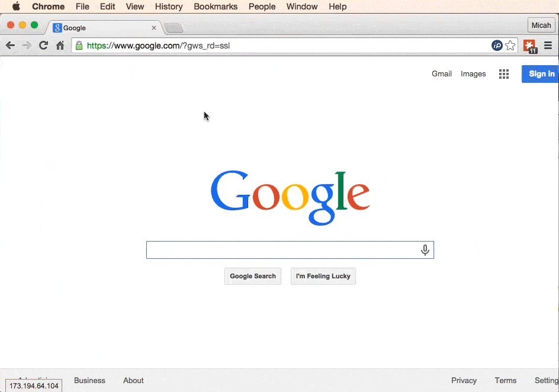This screenshot has height=392, width=559.
Task: Click the Google Search button
Action: [x=253, y=276]
